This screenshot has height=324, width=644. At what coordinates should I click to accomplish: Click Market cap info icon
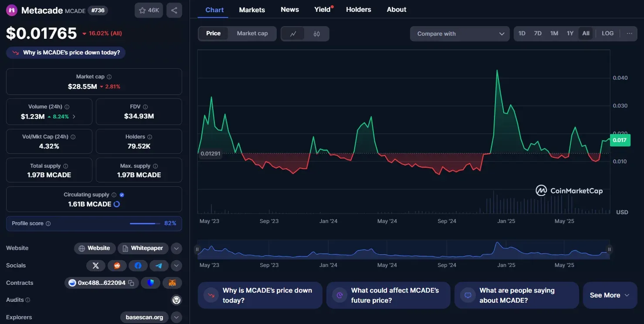pos(109,77)
